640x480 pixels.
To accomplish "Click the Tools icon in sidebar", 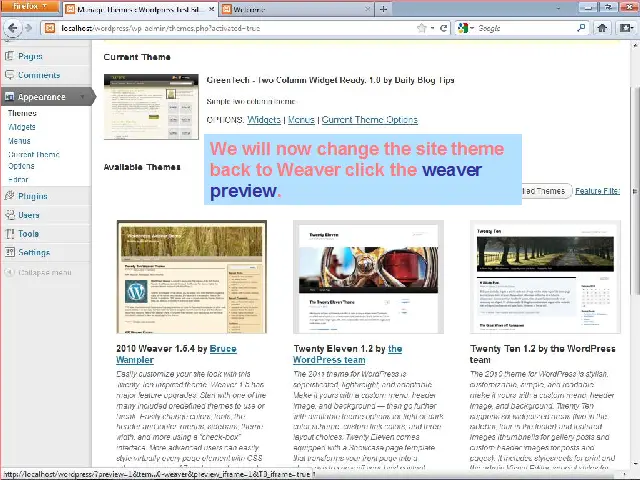I will pyautogui.click(x=9, y=234).
